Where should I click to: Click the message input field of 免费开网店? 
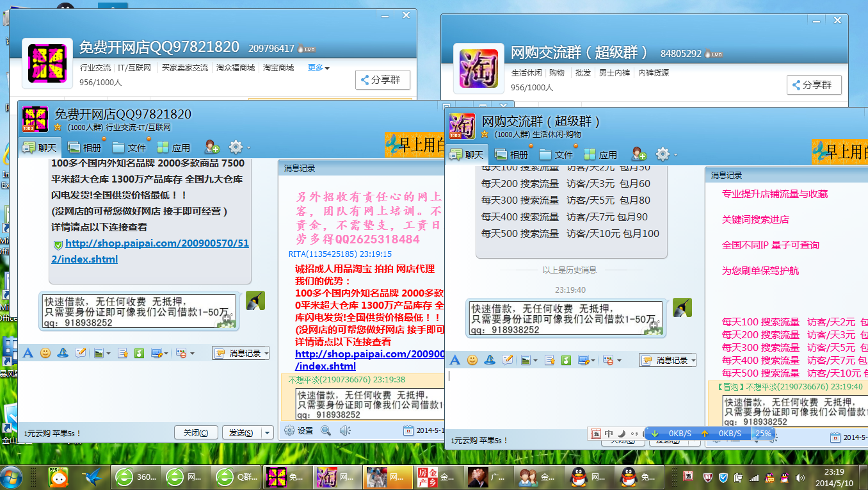pyautogui.click(x=147, y=392)
